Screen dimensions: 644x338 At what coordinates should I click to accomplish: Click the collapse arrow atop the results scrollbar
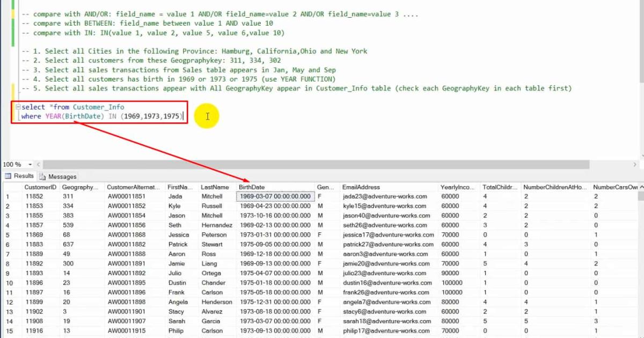click(x=641, y=187)
